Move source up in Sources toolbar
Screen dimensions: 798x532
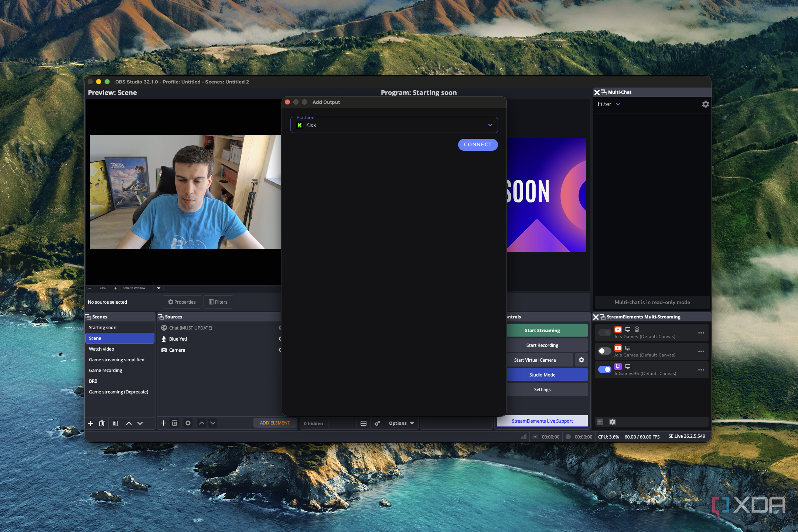[202, 423]
